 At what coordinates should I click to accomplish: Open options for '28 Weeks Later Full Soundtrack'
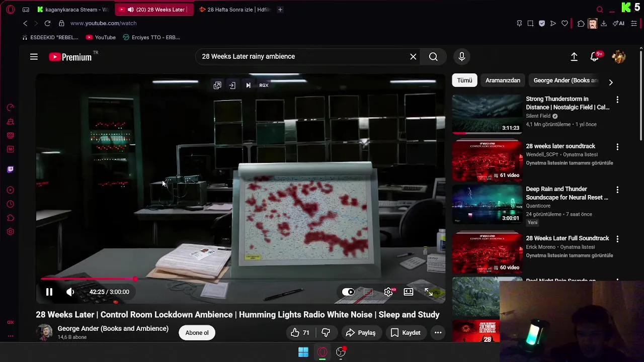tap(617, 239)
